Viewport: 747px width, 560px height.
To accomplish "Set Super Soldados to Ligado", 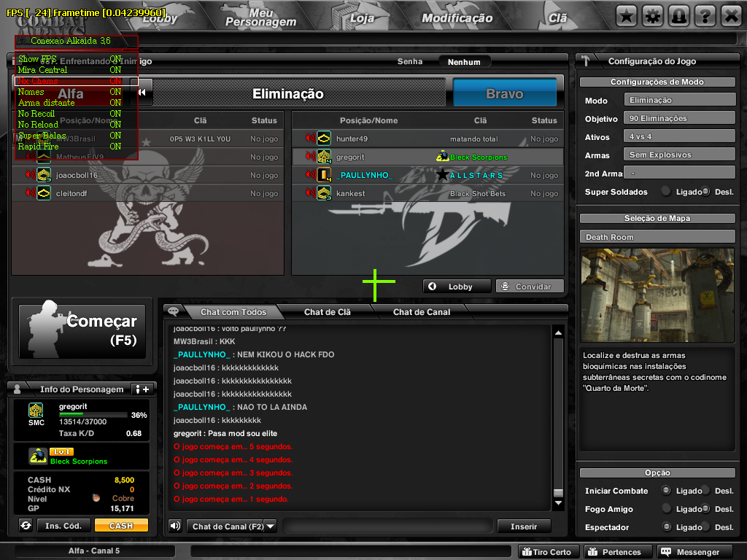I will point(666,192).
